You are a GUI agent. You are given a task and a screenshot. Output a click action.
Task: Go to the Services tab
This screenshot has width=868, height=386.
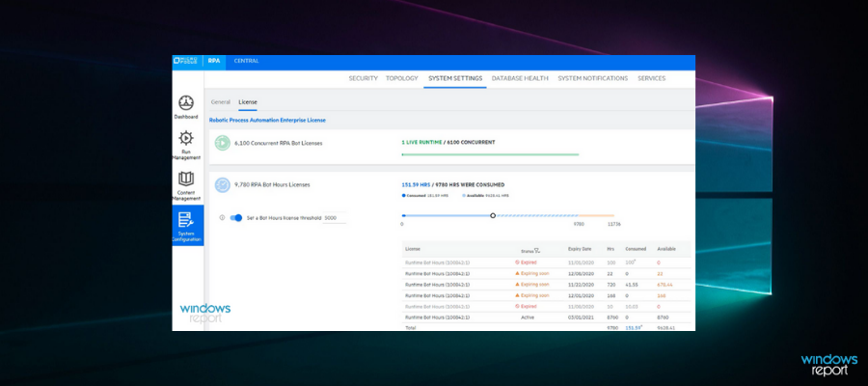pyautogui.click(x=651, y=78)
